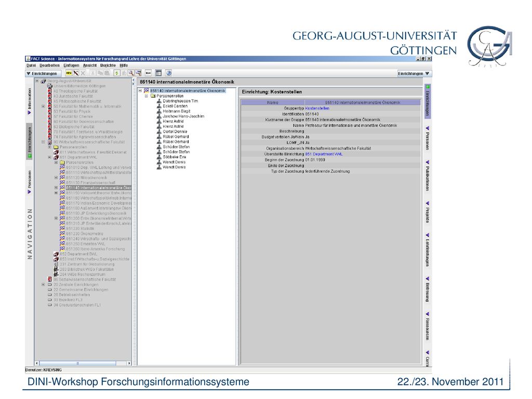This screenshot has height=399, width=532.
Task: Click the person icon next to Döbringhausen Tim
Action: tap(159, 101)
